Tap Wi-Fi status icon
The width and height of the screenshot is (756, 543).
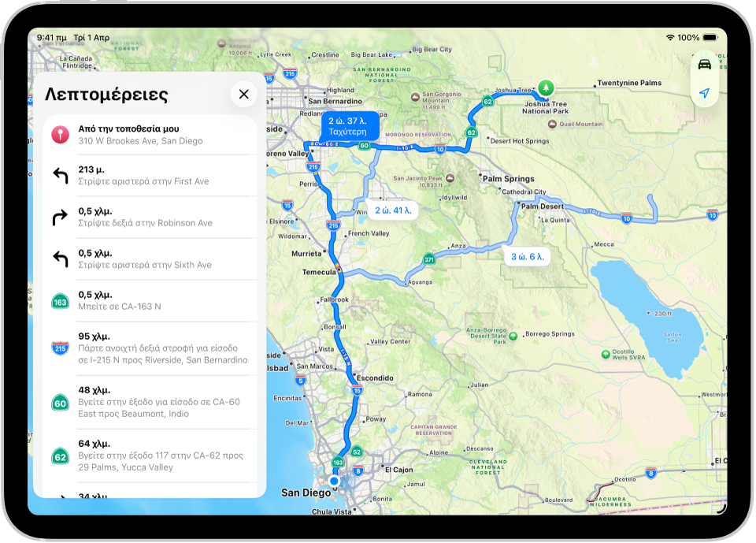[669, 38]
